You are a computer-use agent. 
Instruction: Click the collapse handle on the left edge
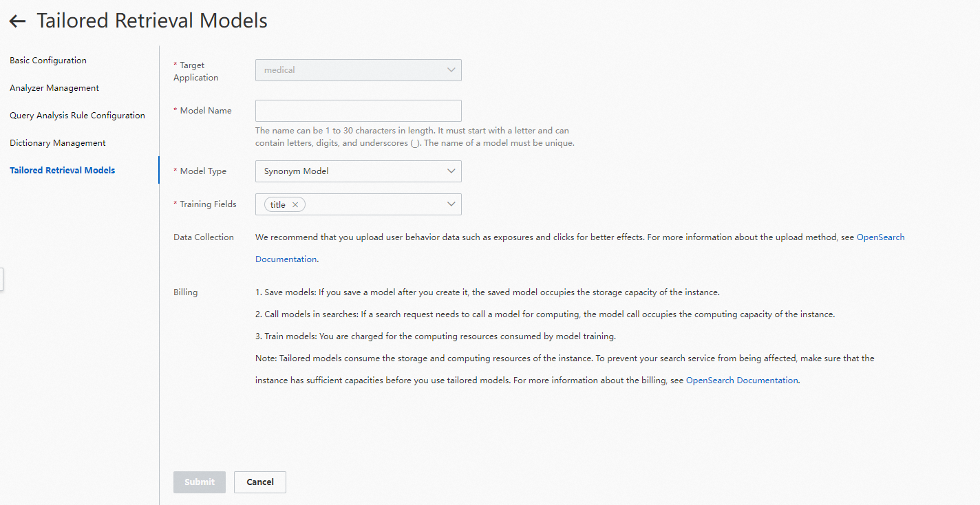[x=1, y=279]
